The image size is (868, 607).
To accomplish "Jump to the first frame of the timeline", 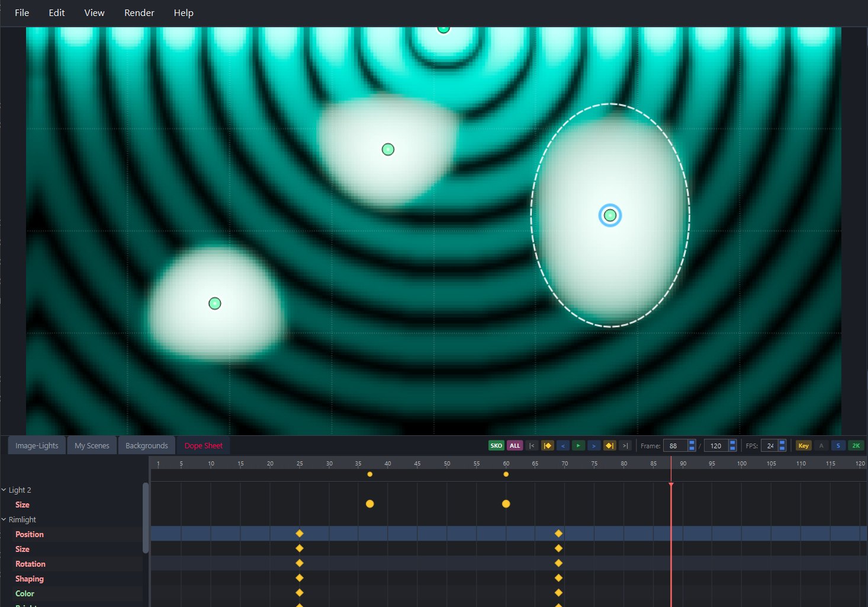I will pyautogui.click(x=532, y=445).
